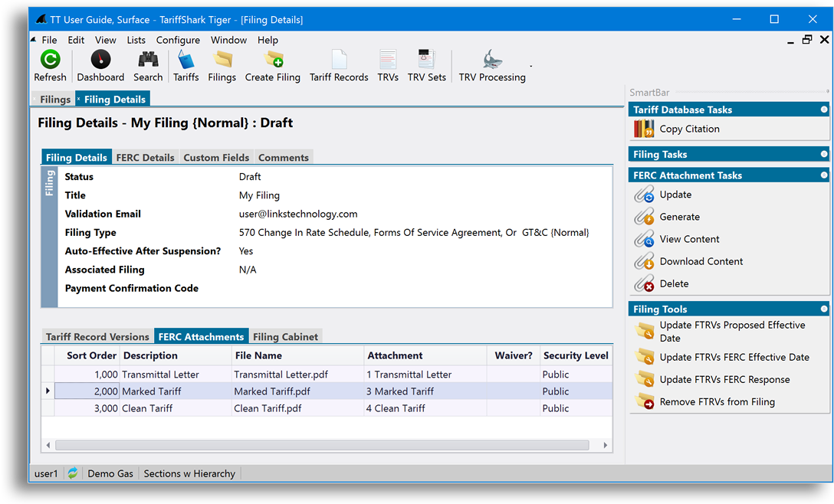
Task: Click the row selector arrow for Marked Tariff
Action: click(48, 391)
